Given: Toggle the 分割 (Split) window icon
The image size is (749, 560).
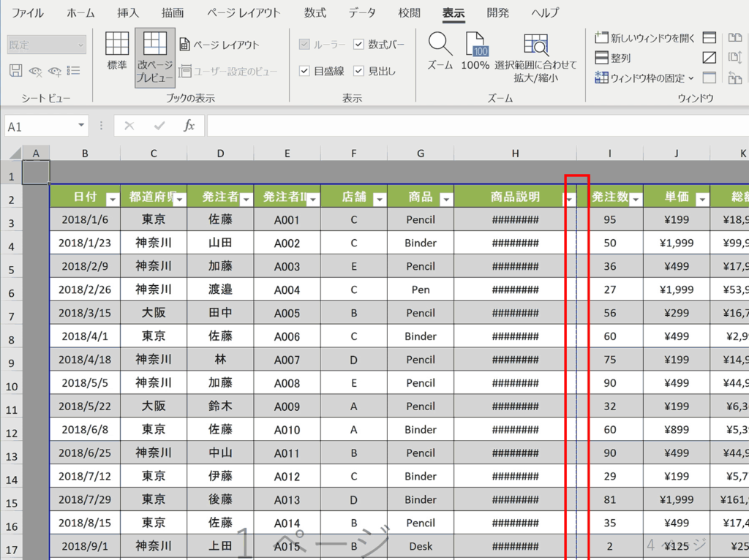Looking at the screenshot, I should point(710,37).
